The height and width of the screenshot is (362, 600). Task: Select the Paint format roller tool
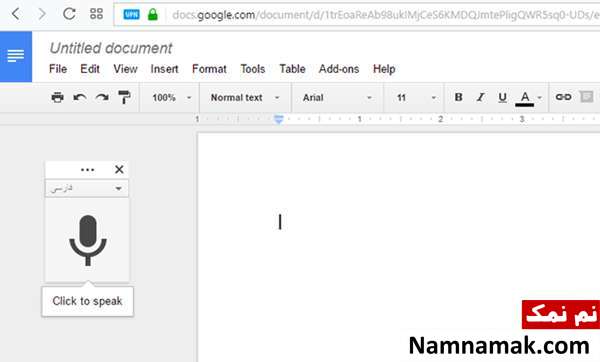click(x=124, y=98)
